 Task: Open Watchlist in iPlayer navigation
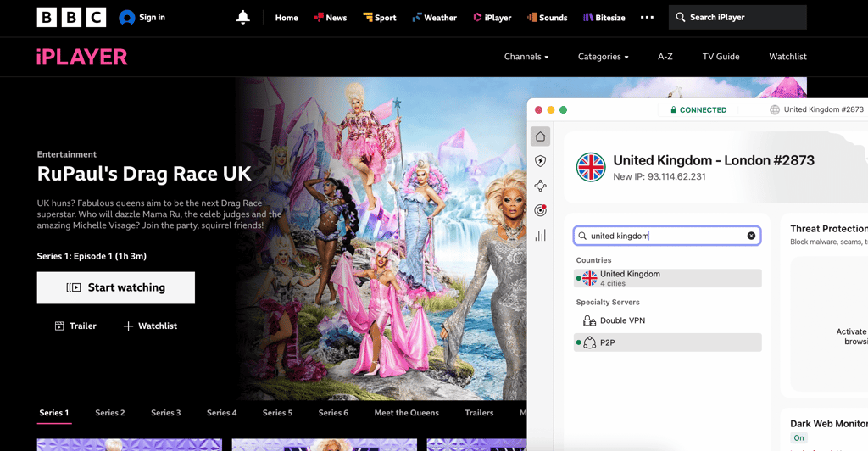tap(787, 57)
